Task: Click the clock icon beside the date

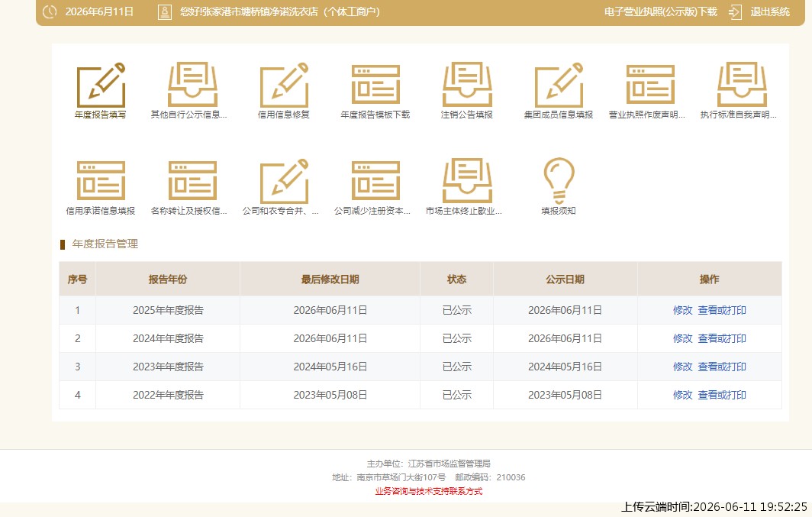Action: click(50, 11)
